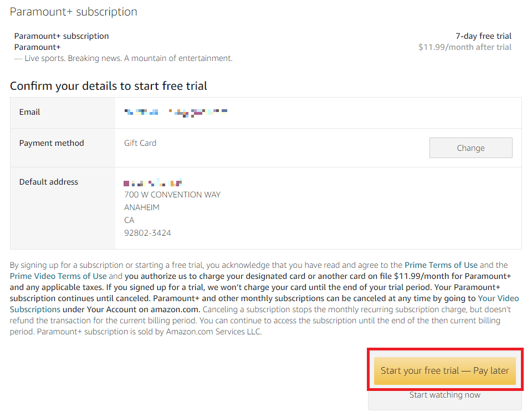Click the Gift Card payment method text

pyautogui.click(x=140, y=143)
